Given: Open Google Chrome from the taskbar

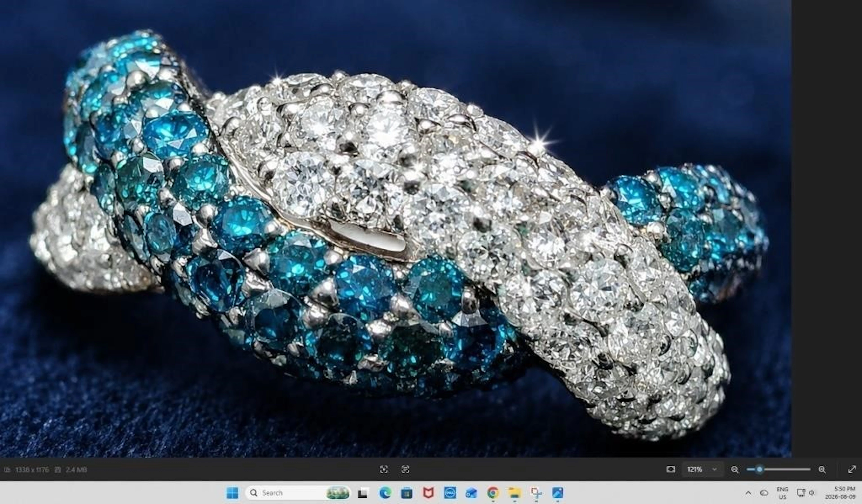Looking at the screenshot, I should [x=493, y=493].
